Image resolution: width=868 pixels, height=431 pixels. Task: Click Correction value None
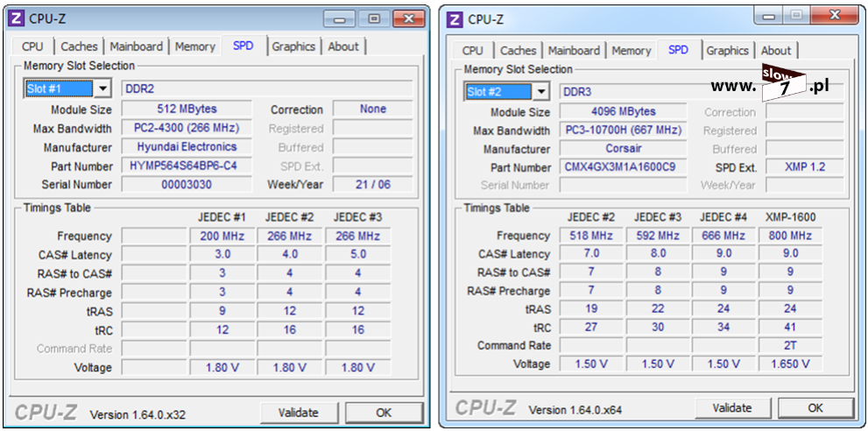373,109
